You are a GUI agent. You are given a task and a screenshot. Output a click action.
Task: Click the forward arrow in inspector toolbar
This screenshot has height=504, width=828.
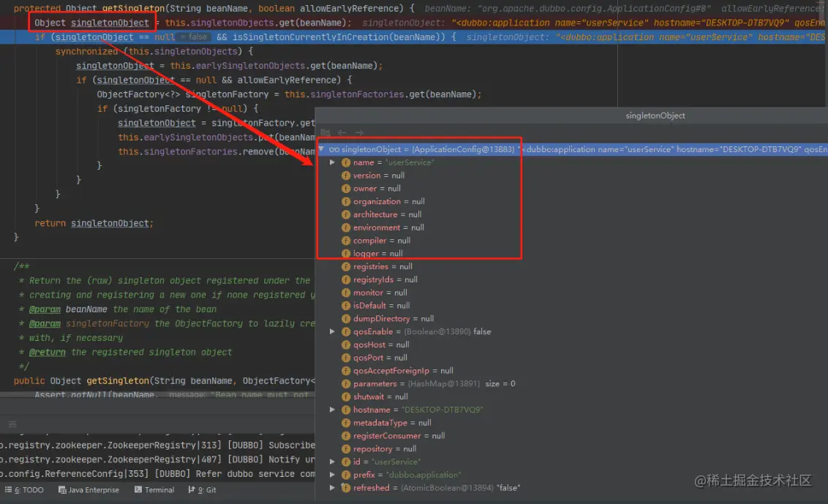[x=359, y=132]
